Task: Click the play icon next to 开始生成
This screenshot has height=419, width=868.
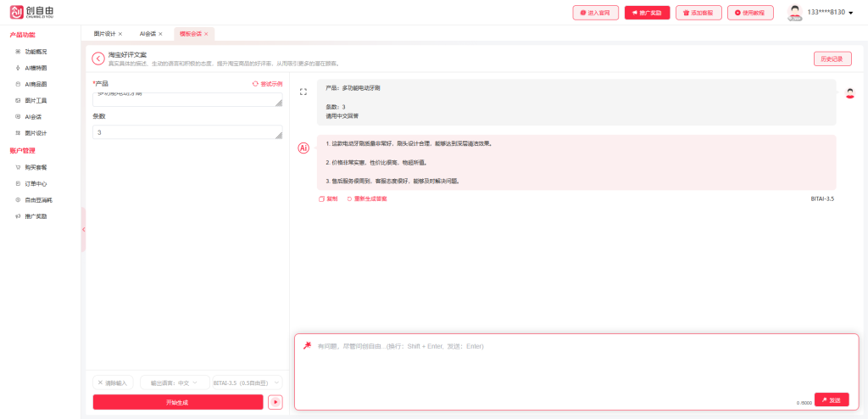Action: point(275,402)
